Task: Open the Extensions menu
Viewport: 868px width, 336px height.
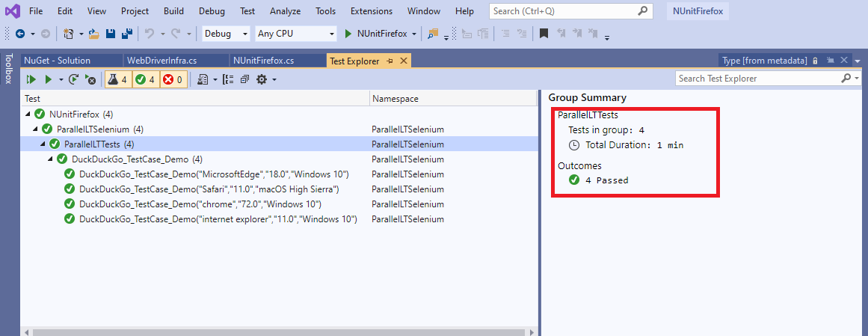Action: coord(372,11)
